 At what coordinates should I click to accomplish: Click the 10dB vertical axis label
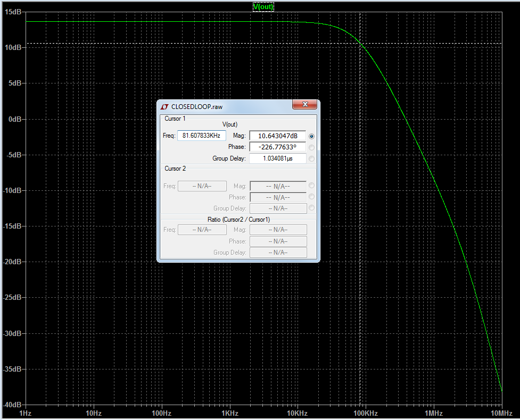click(13, 47)
